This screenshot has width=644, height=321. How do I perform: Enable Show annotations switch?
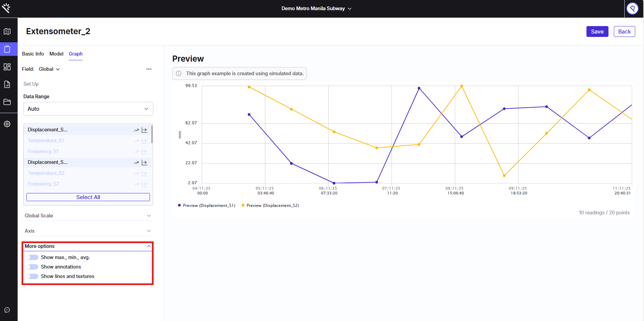(33, 267)
